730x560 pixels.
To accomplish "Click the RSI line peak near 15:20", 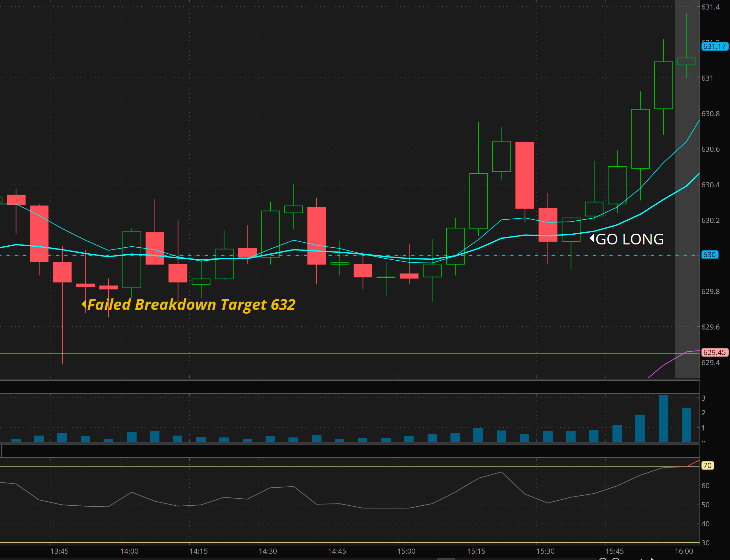I will click(501, 472).
